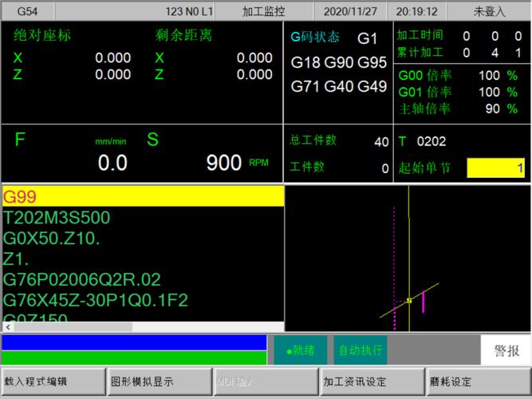The image size is (532, 399).
Task: Click the 就绪 ready status indicator
Action: (x=301, y=350)
